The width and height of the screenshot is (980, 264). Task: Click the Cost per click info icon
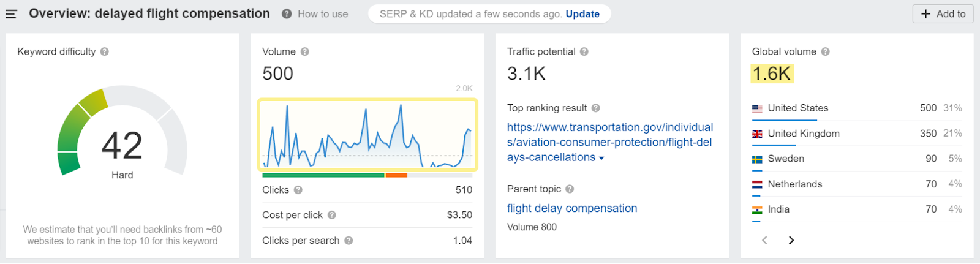[x=332, y=215]
